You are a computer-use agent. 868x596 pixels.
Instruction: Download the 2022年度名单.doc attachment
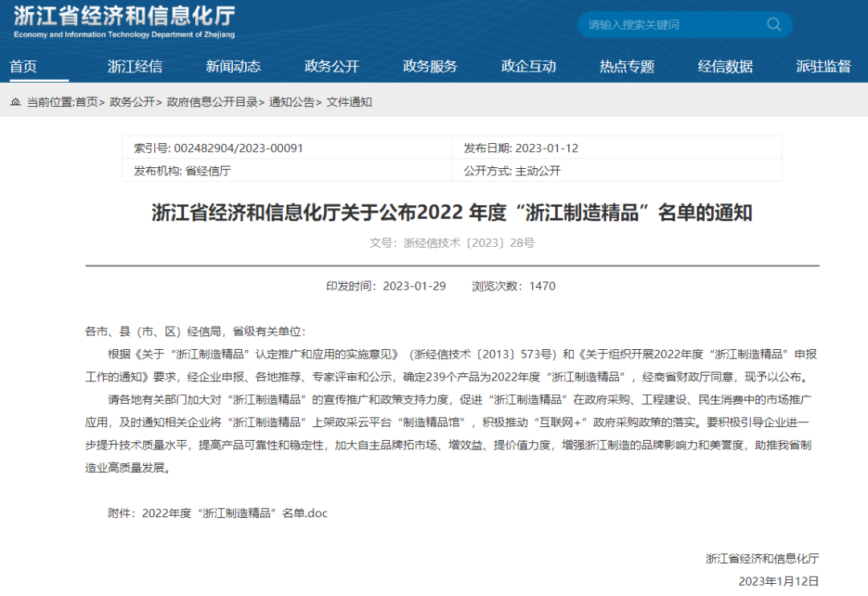[x=235, y=513]
